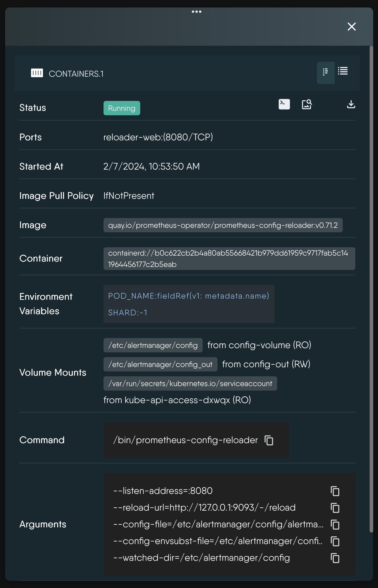Open the container terminal shell icon
Screen dimensions: 378x588
[284, 104]
